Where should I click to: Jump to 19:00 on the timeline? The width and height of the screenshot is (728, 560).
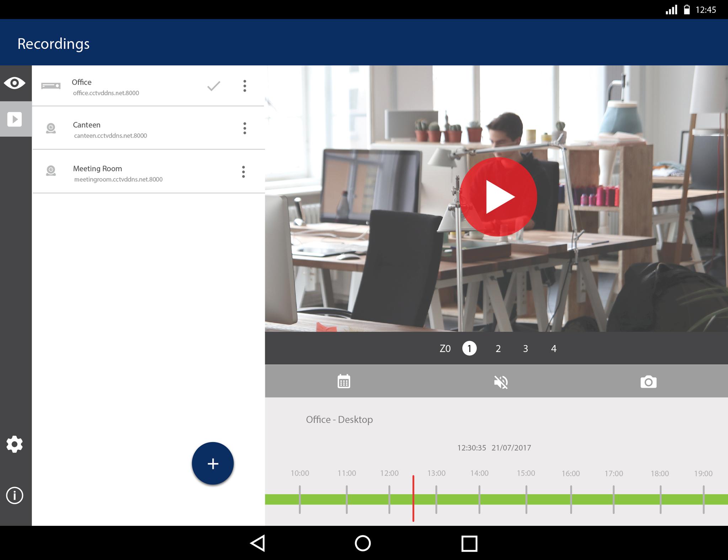click(x=703, y=473)
